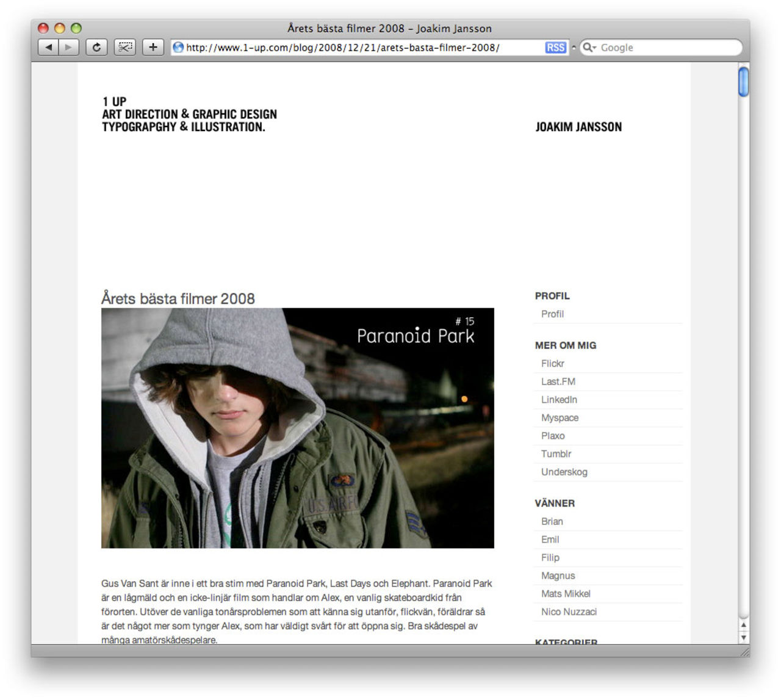
Task: Visit the Nico Nuzzaci link
Action: [x=569, y=612]
